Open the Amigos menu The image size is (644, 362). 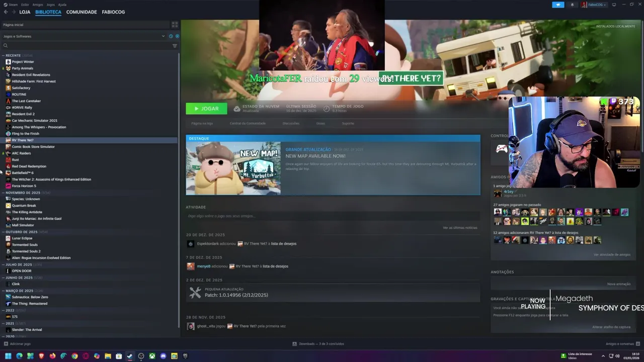[x=38, y=5]
